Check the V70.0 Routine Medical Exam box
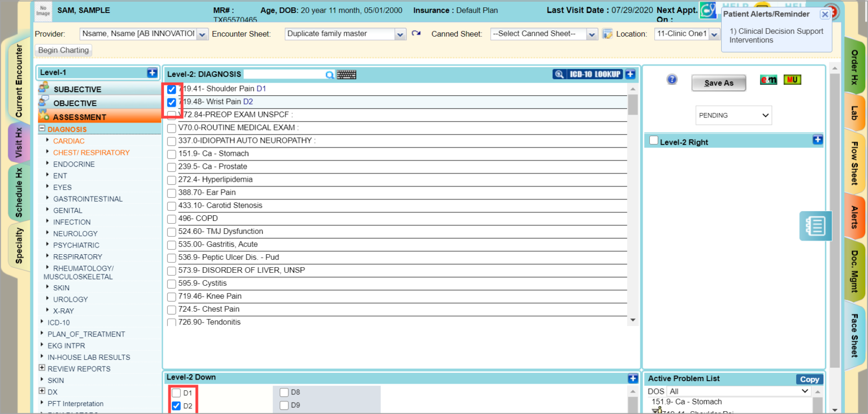The height and width of the screenshot is (414, 868). 171,128
